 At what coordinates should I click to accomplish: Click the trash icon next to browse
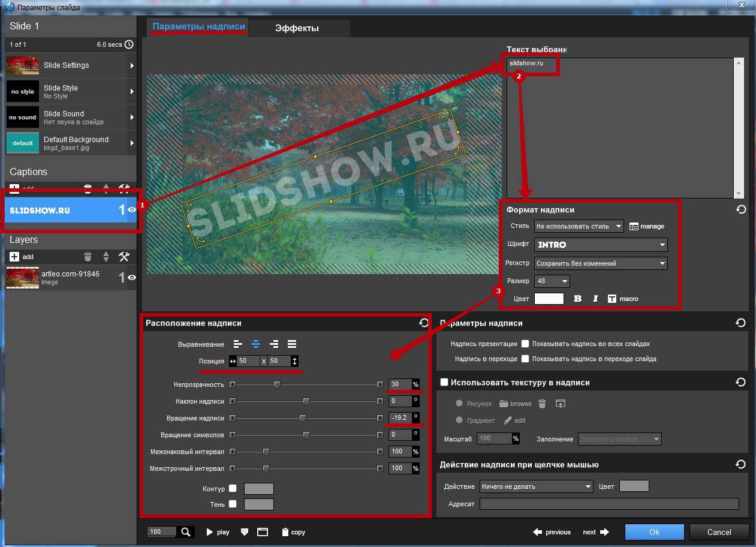tap(542, 404)
